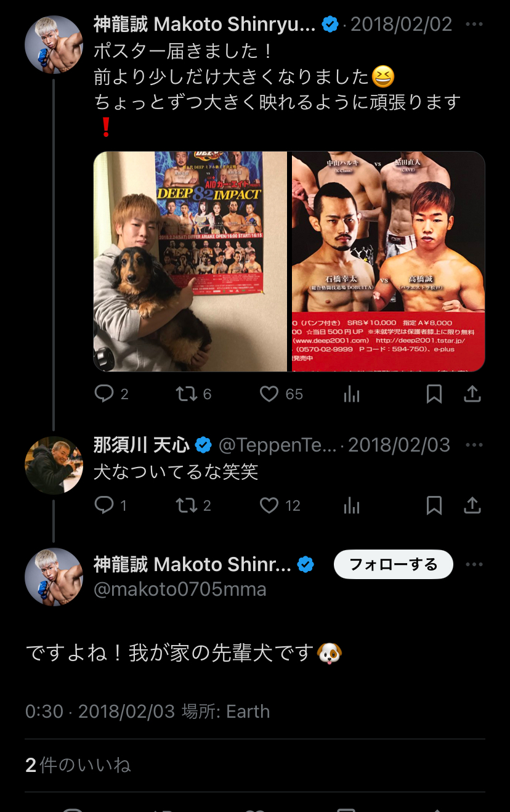
Task: Open more options on 那須川 天心's reply
Action: 474,445
